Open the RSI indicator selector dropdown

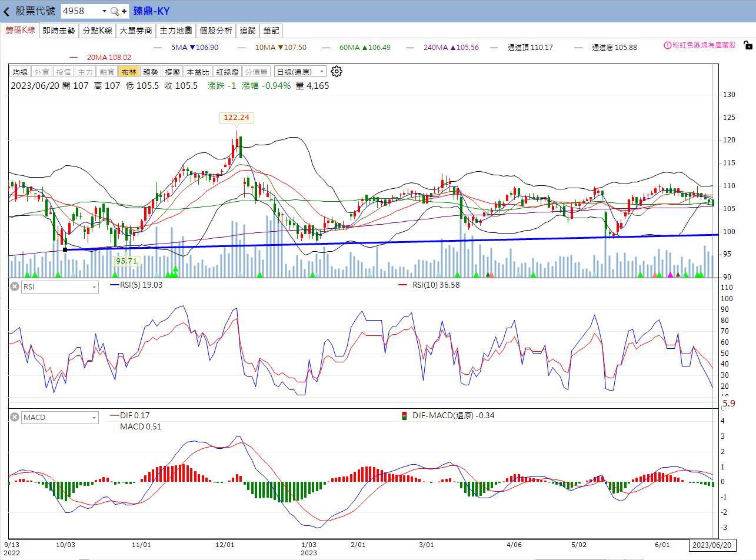click(60, 287)
